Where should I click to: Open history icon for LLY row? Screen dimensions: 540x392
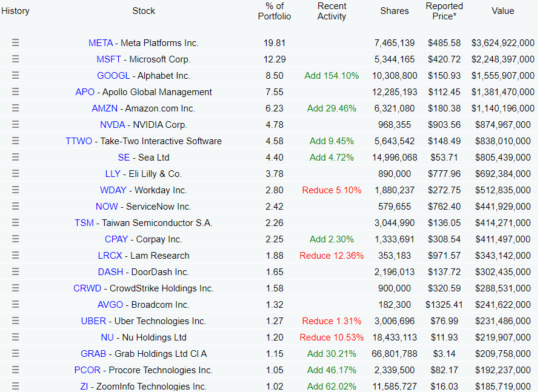(16, 173)
